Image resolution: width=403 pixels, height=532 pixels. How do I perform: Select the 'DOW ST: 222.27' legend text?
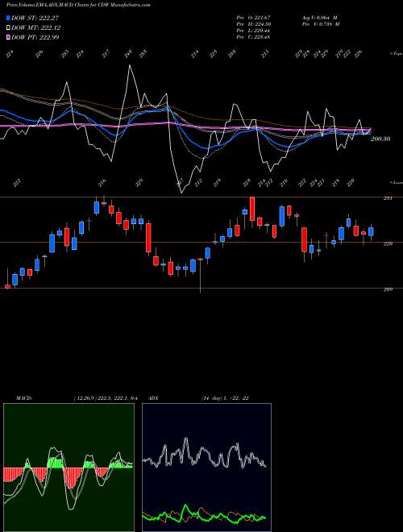point(35,19)
